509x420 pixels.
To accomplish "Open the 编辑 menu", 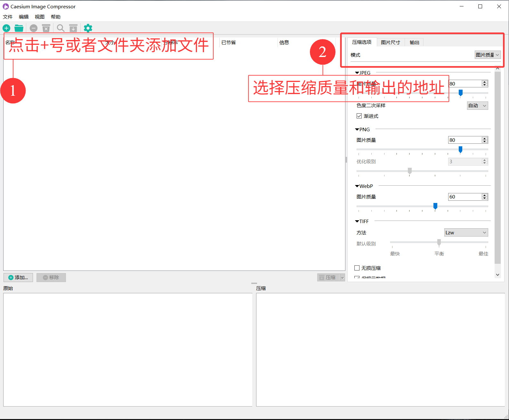I will [24, 17].
